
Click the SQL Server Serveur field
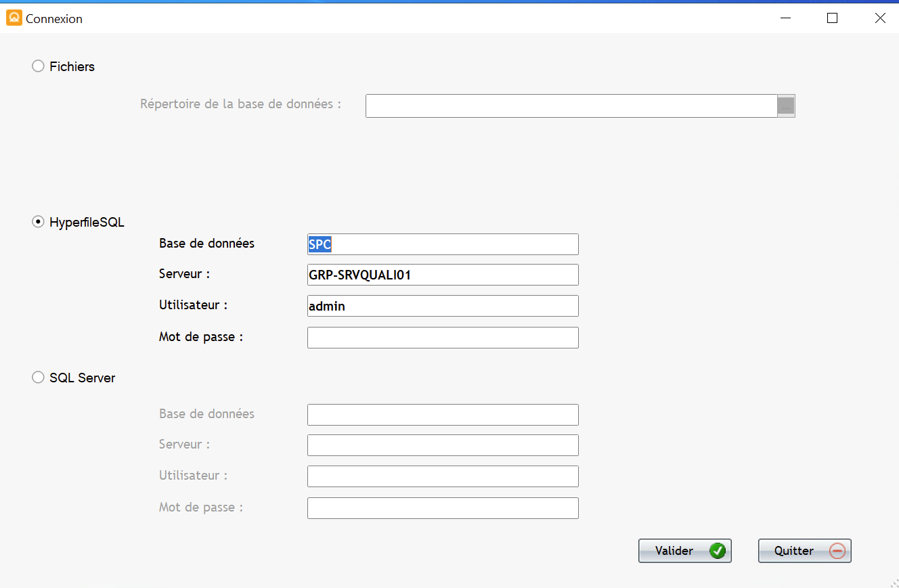[x=443, y=445]
